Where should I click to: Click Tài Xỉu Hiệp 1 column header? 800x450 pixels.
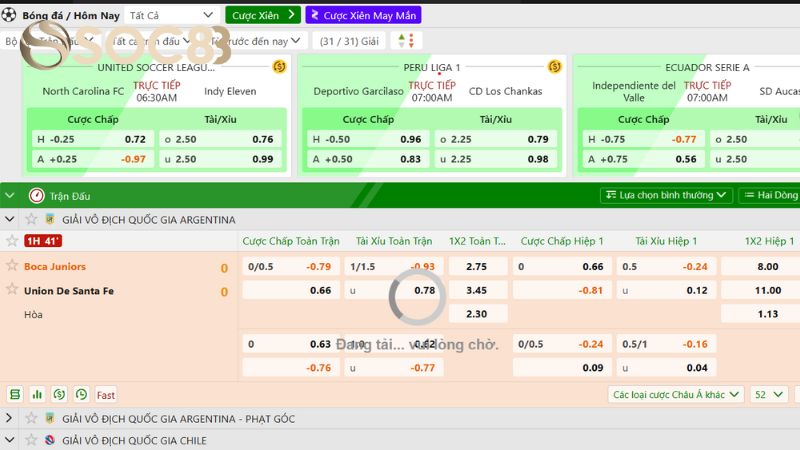pos(666,241)
